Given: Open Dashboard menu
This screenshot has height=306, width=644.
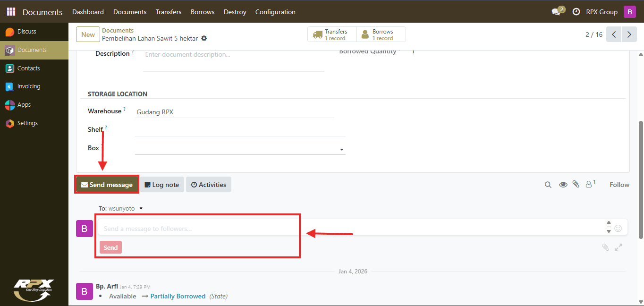Looking at the screenshot, I should 88,12.
